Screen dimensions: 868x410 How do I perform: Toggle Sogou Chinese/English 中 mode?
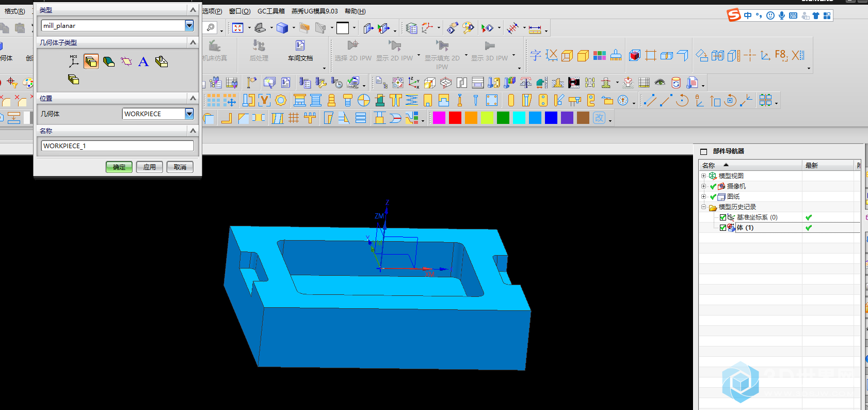tap(748, 15)
